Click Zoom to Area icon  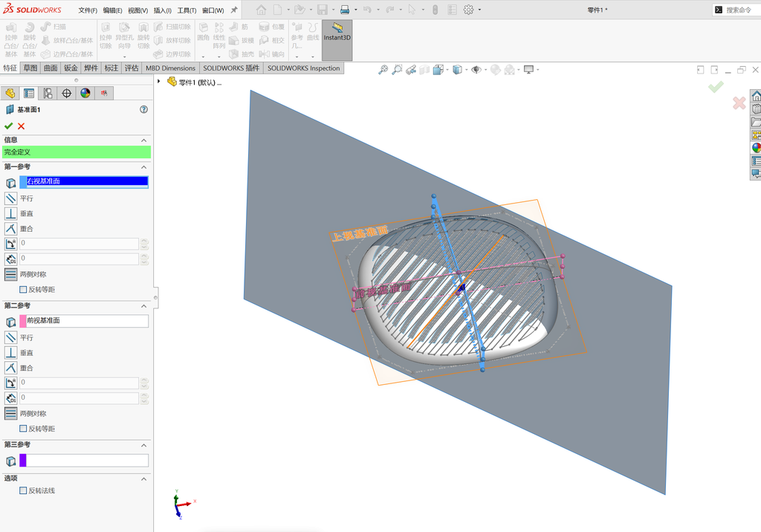click(397, 70)
